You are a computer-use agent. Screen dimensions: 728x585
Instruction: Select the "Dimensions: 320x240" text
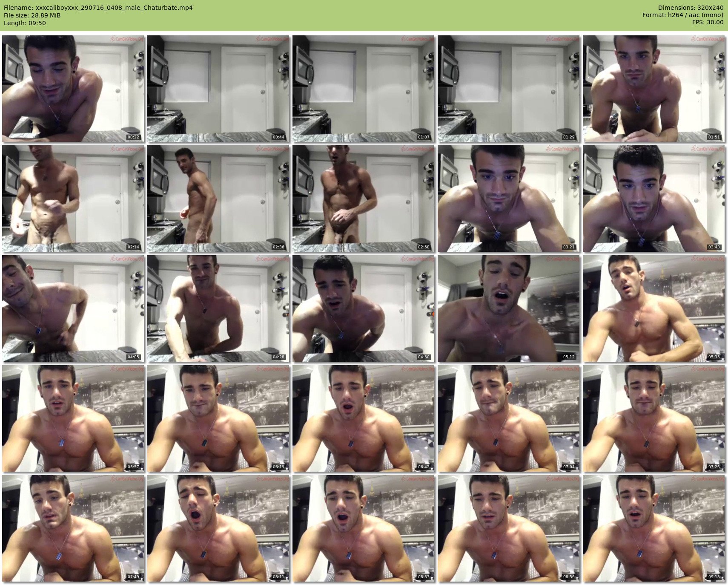[x=691, y=8]
